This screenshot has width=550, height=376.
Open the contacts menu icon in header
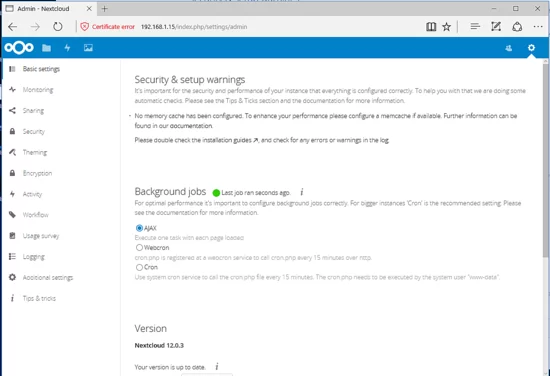pos(509,48)
